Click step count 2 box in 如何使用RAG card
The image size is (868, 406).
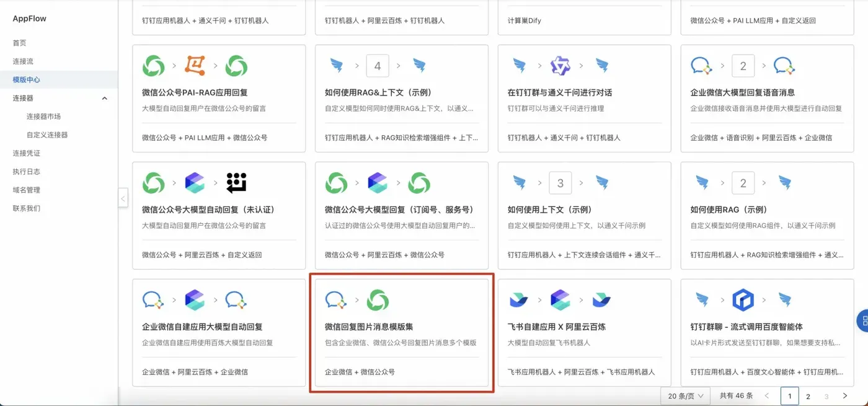point(743,183)
